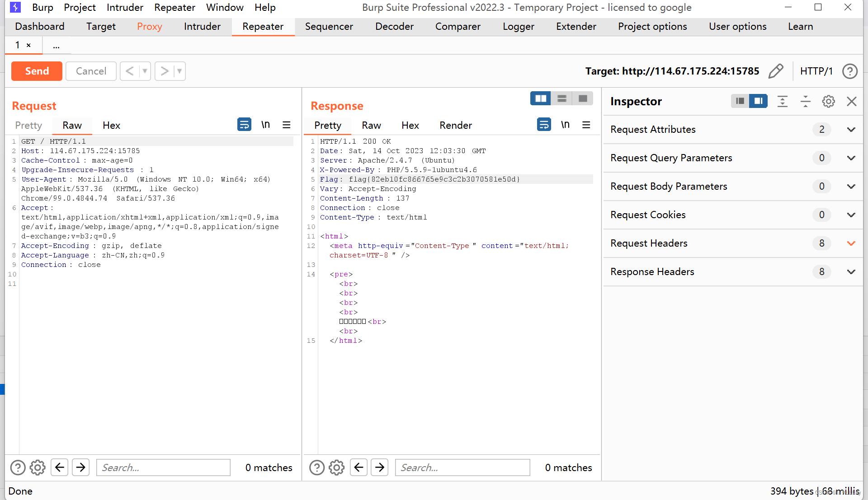Open the Help menu
Viewport: 868px width, 500px height.
[x=265, y=7]
